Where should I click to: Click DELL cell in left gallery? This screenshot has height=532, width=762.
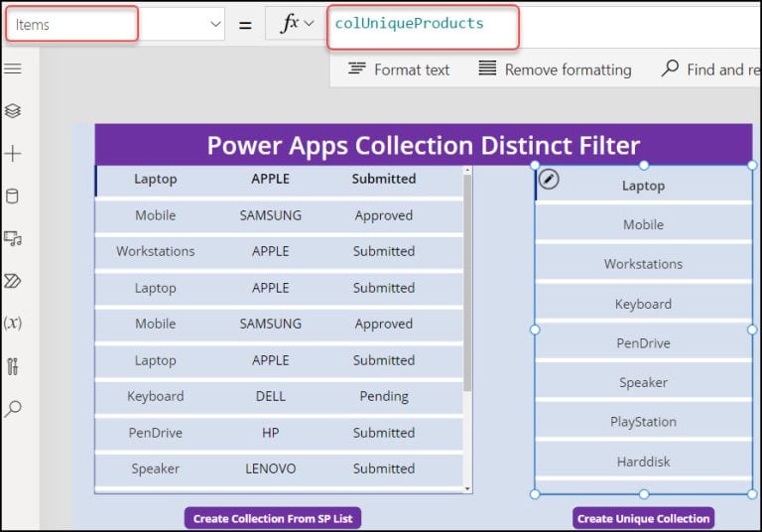click(x=271, y=396)
